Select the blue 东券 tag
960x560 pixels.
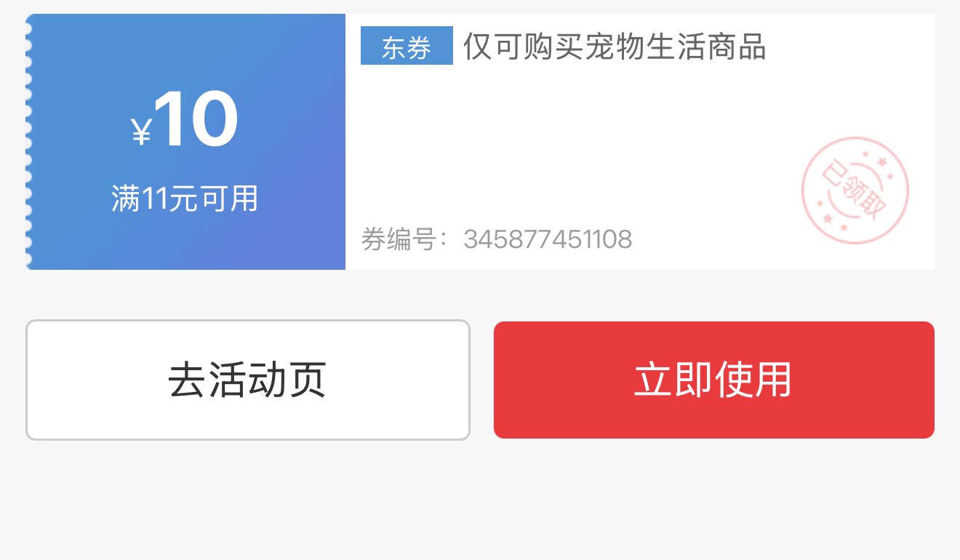click(407, 46)
